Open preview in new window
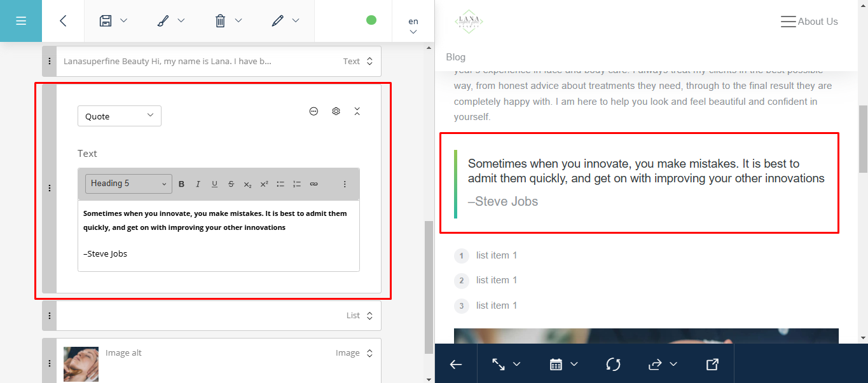868x383 pixels. (x=712, y=364)
